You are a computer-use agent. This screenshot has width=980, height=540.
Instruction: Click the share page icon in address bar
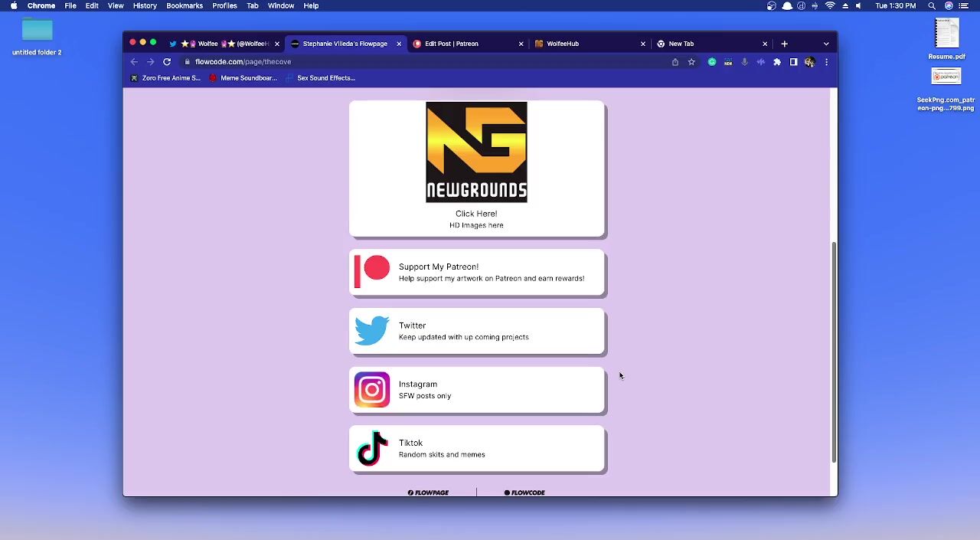675,62
